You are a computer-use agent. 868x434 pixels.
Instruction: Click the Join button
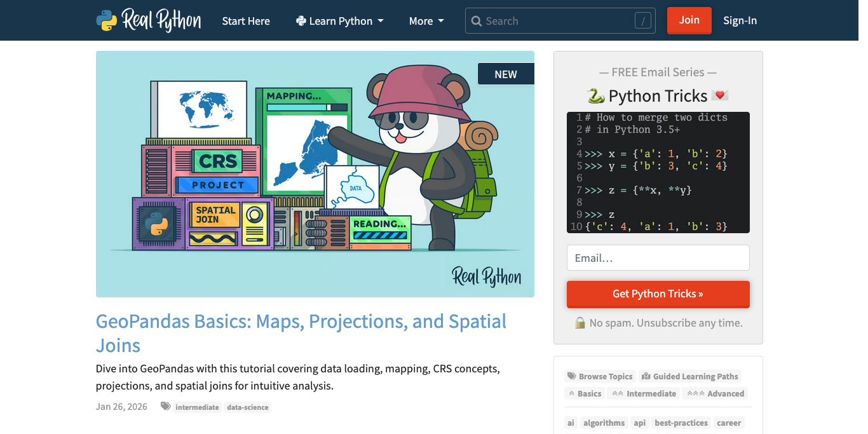coord(689,20)
